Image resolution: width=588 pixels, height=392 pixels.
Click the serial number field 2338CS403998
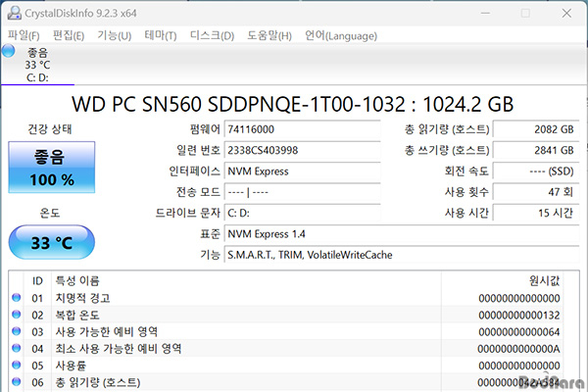click(x=302, y=150)
